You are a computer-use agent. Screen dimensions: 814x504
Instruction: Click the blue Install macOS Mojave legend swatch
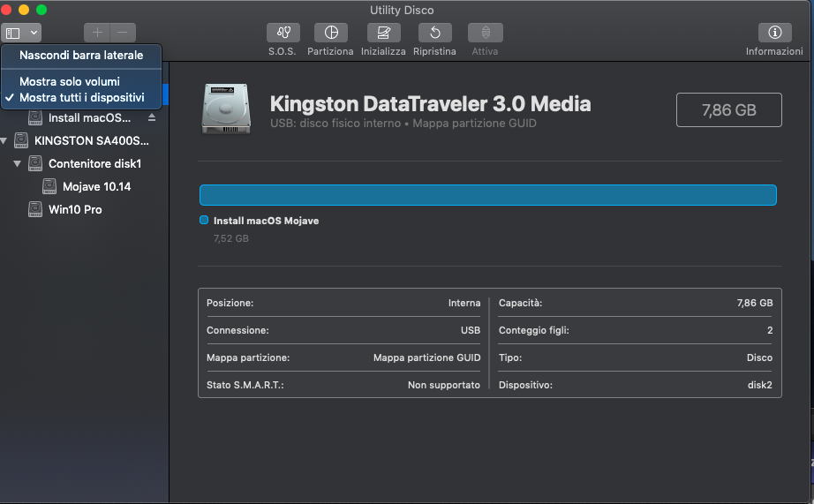click(204, 220)
